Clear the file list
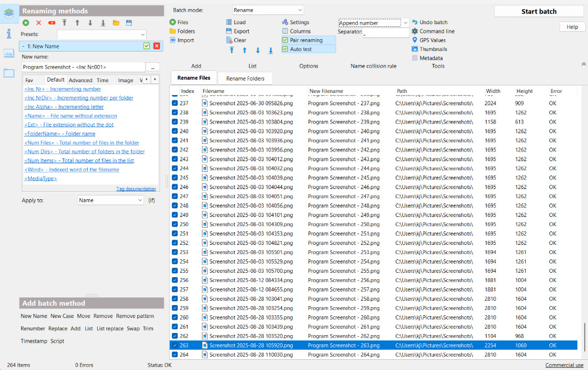Screen dimensions: 588x370 (239, 40)
